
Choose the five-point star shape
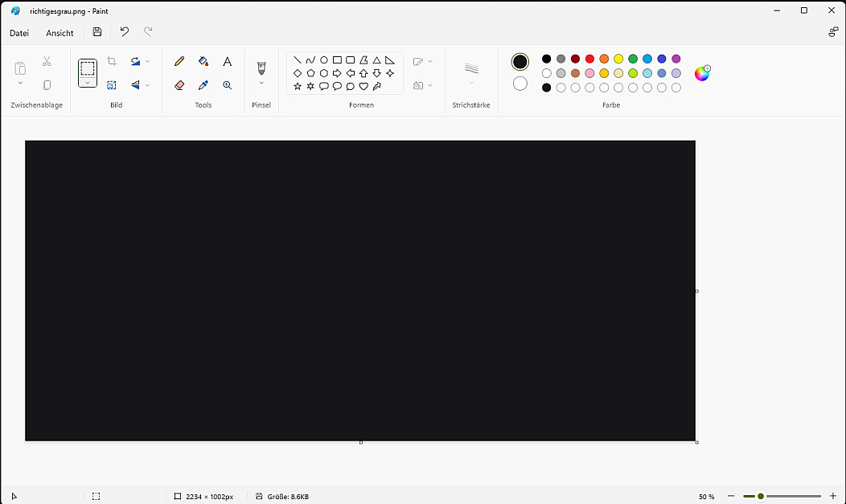[298, 86]
